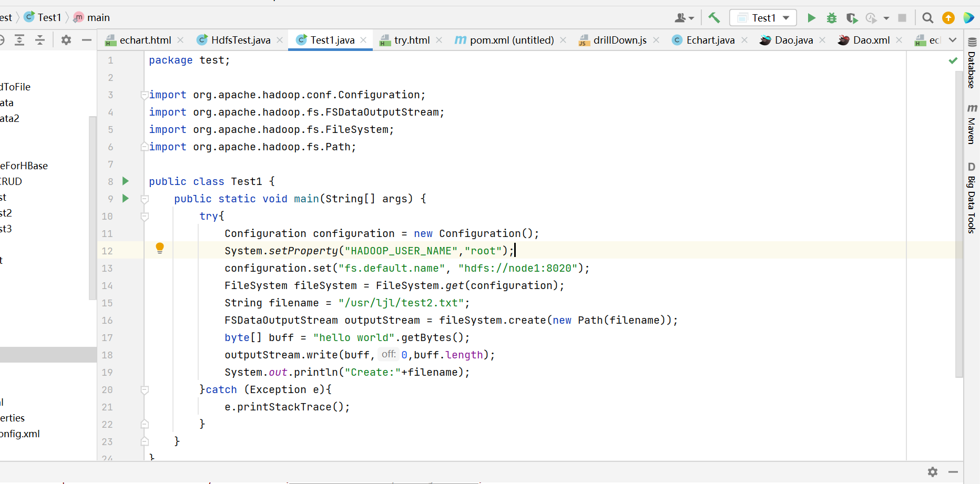Close the HdfsTest.java tab
The height and width of the screenshot is (484, 980).
click(x=280, y=40)
